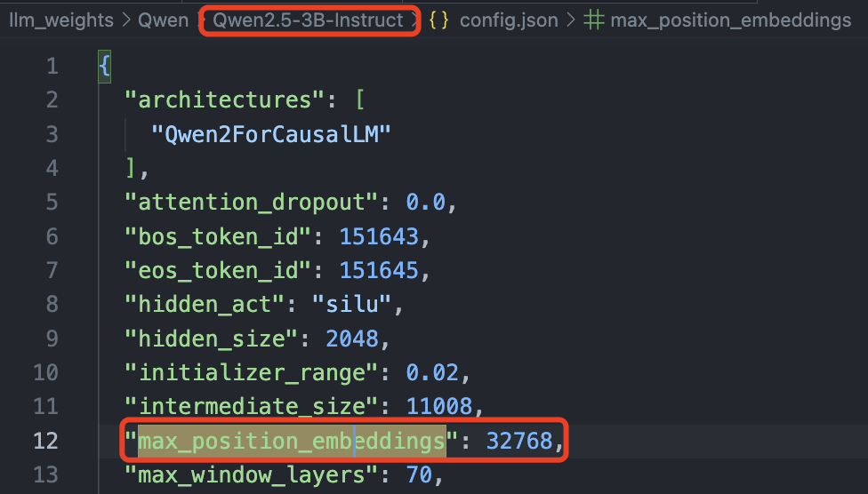Open llm_weights folder in breadcrumb
The width and height of the screenshot is (868, 494).
pyautogui.click(x=61, y=20)
